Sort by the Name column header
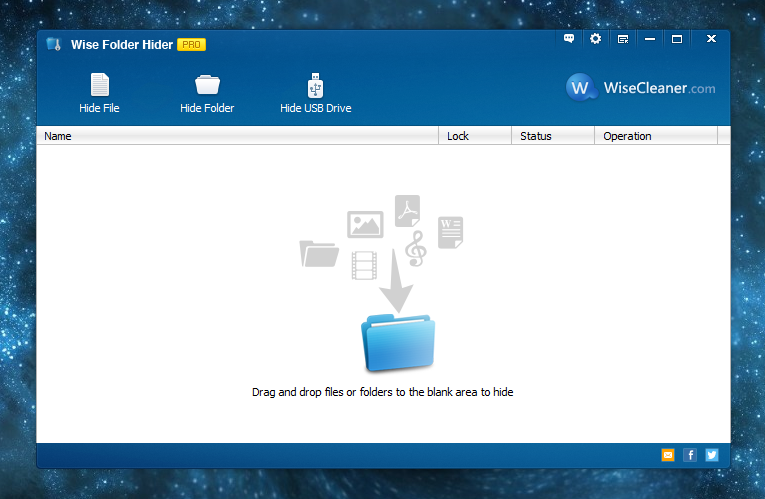The width and height of the screenshot is (765, 499). 238,136
